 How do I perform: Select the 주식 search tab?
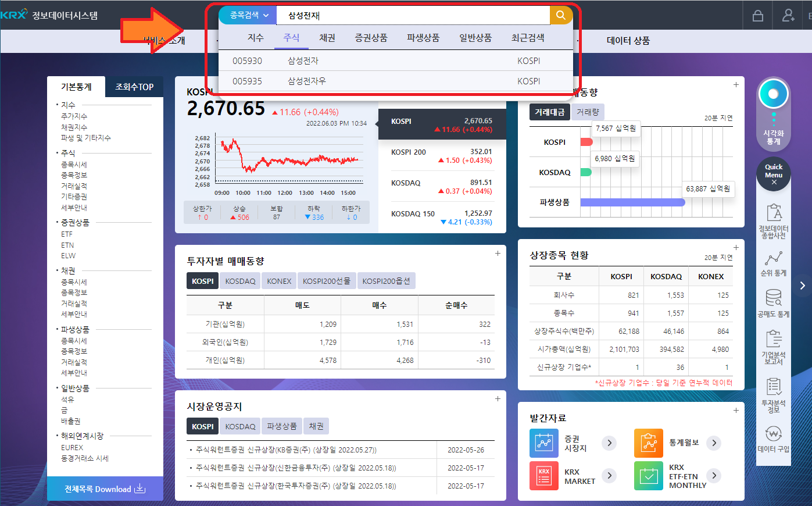291,38
